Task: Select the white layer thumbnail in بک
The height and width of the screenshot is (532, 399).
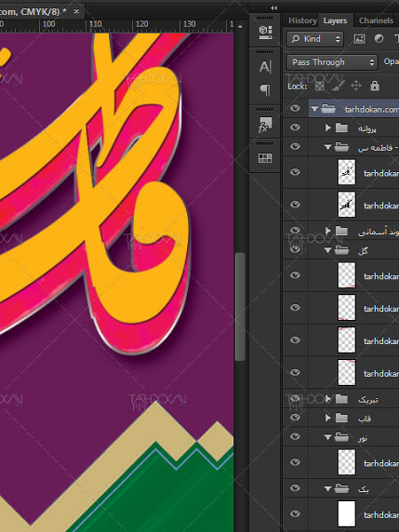Action: 347,513
